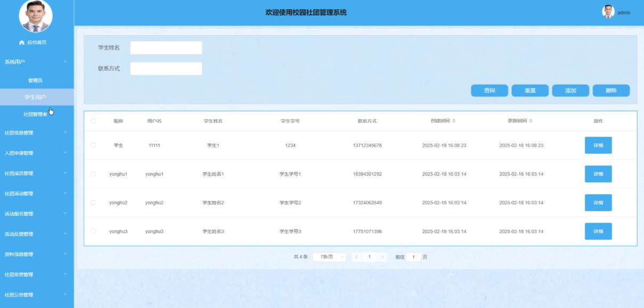Image resolution: width=644 pixels, height=308 pixels.
Task: Open 详情 for yonghu1 row
Action: click(598, 174)
